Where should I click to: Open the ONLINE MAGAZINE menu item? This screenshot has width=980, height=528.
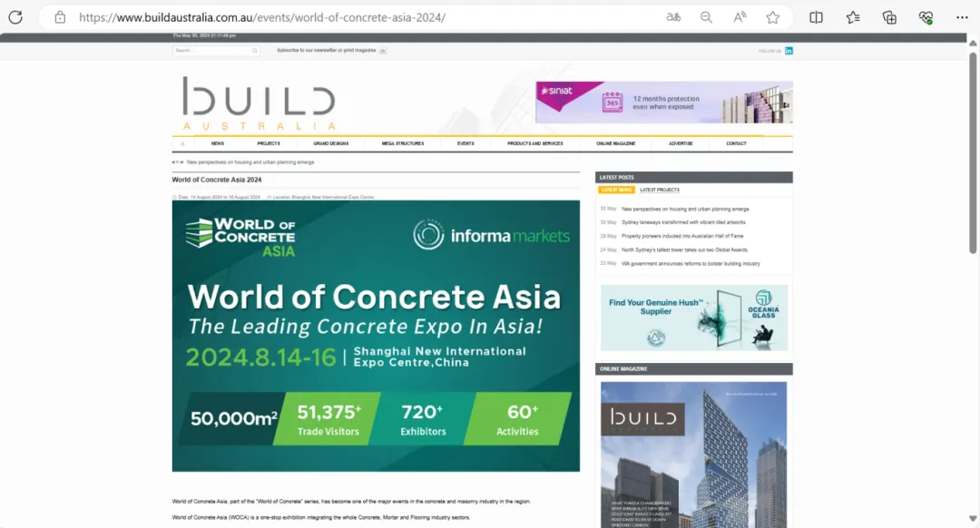tap(615, 143)
